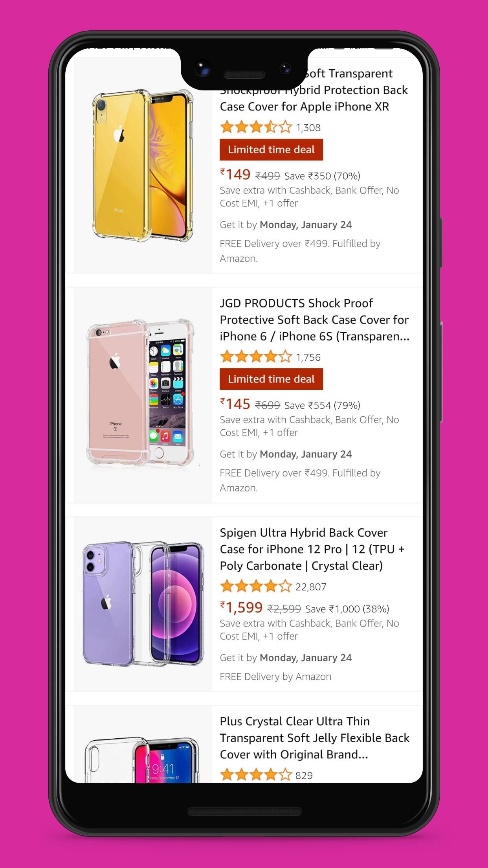The height and width of the screenshot is (868, 488).
Task: Open the purple Spigen iPhone 12 case image
Action: pyautogui.click(x=143, y=604)
